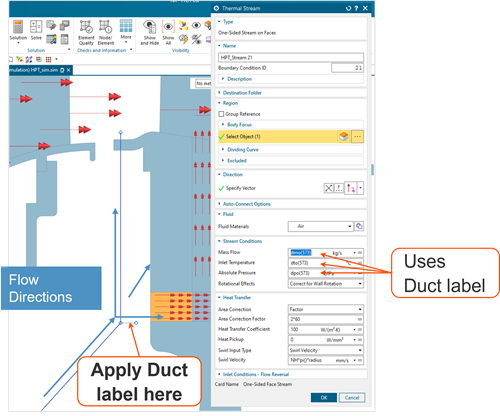The width and height of the screenshot is (500, 416).
Task: Click the red-green list icon in lower toolbar
Action: click(x=39, y=59)
